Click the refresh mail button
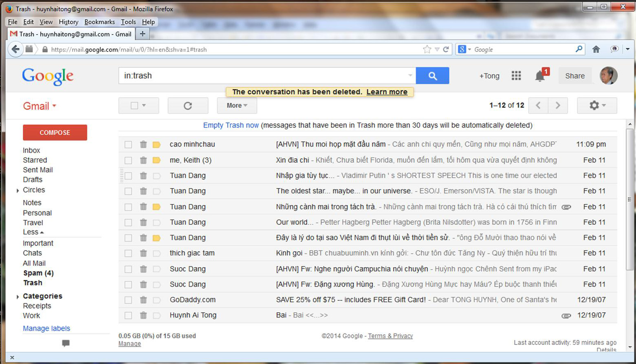 188,105
